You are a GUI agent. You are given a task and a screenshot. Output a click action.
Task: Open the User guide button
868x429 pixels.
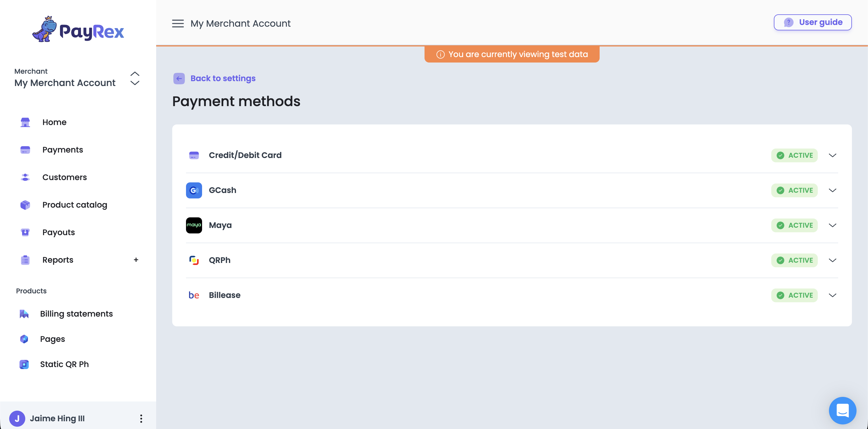click(x=812, y=22)
